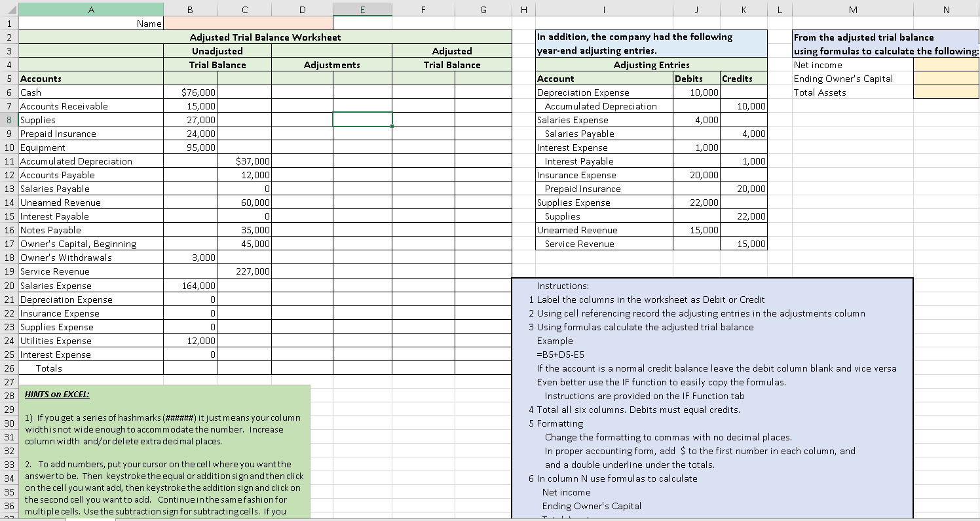Click the Ending Owner's Capital result cell

[946, 78]
